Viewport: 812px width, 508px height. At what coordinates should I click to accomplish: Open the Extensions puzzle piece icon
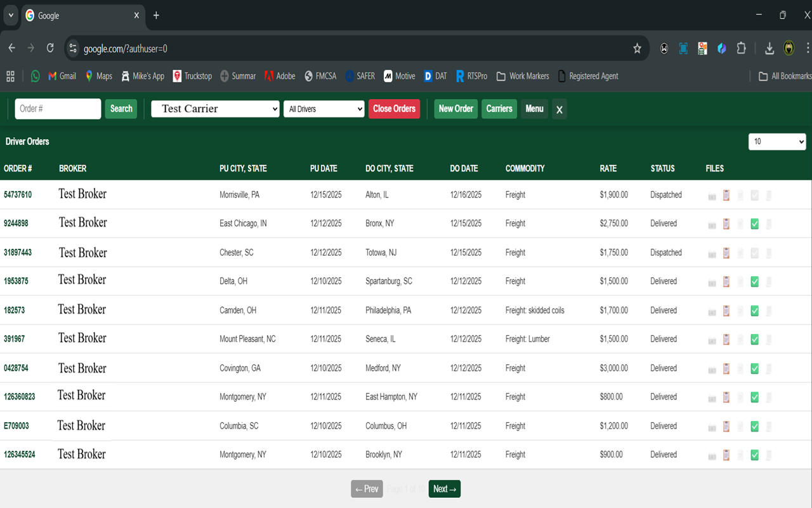(741, 48)
